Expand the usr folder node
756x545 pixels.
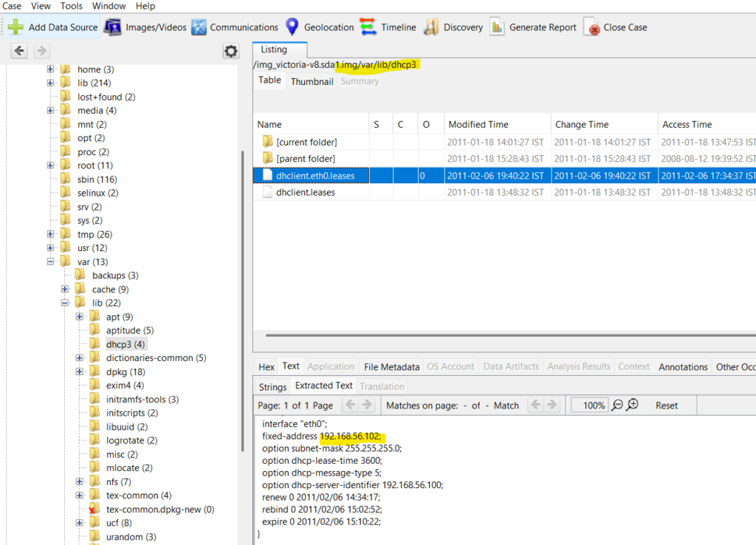tap(50, 248)
